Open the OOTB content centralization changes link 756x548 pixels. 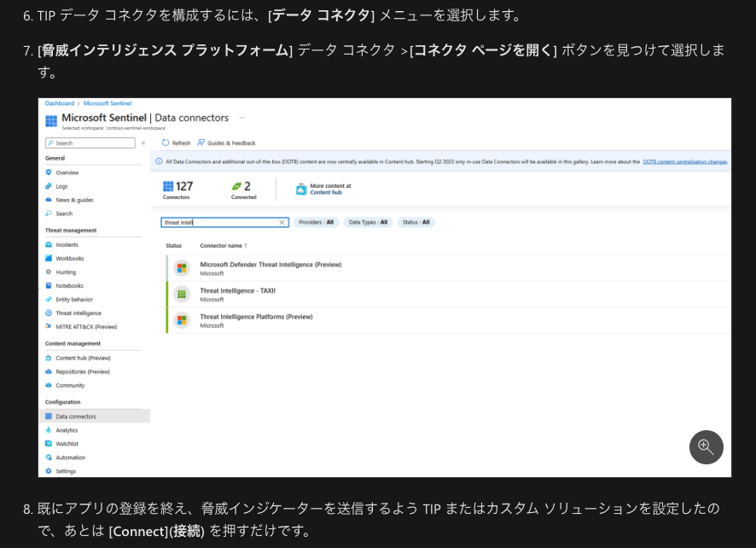click(685, 161)
